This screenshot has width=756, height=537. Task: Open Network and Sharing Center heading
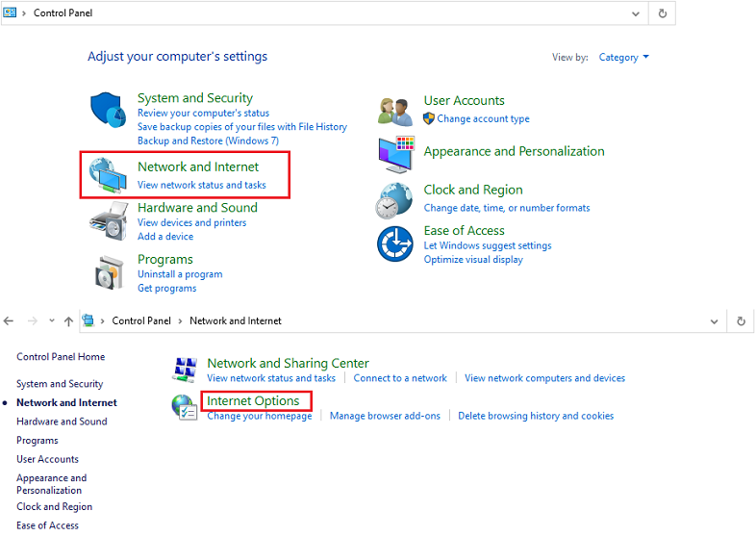288,363
